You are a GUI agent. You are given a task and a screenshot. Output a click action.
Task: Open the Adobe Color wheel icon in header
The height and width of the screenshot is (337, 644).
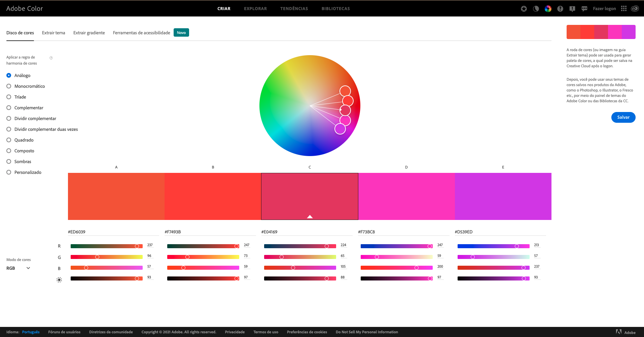[x=548, y=8]
